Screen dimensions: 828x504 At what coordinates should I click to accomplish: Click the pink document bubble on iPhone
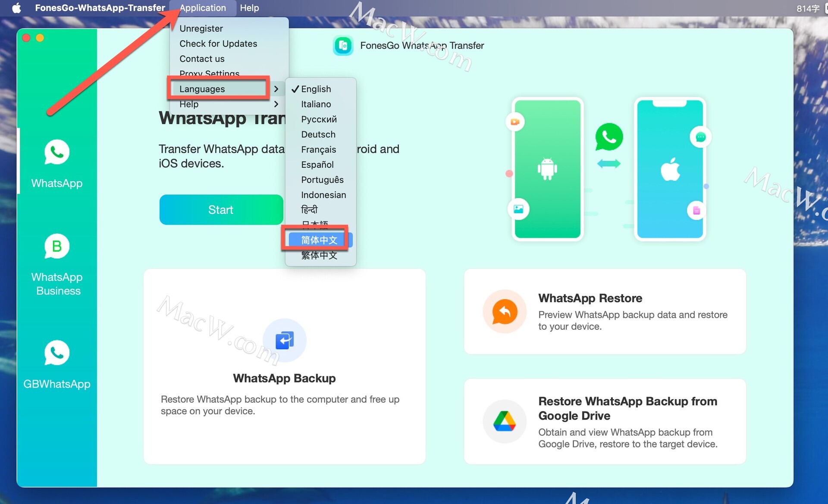pyautogui.click(x=696, y=210)
